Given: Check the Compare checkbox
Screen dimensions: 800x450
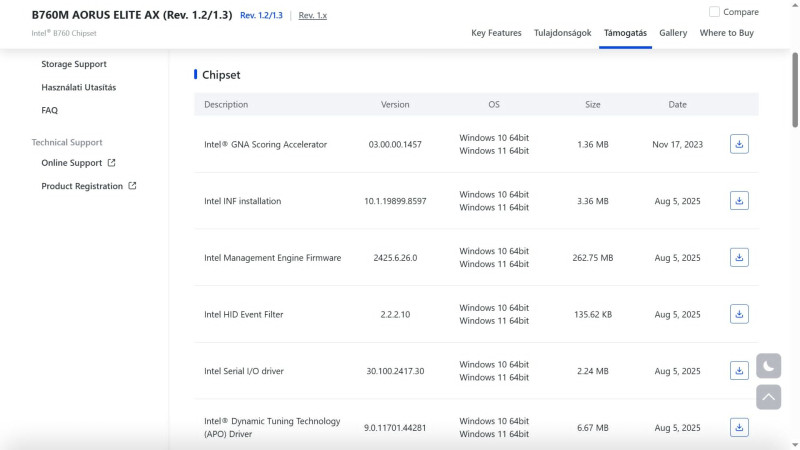Looking at the screenshot, I should click(x=714, y=12).
